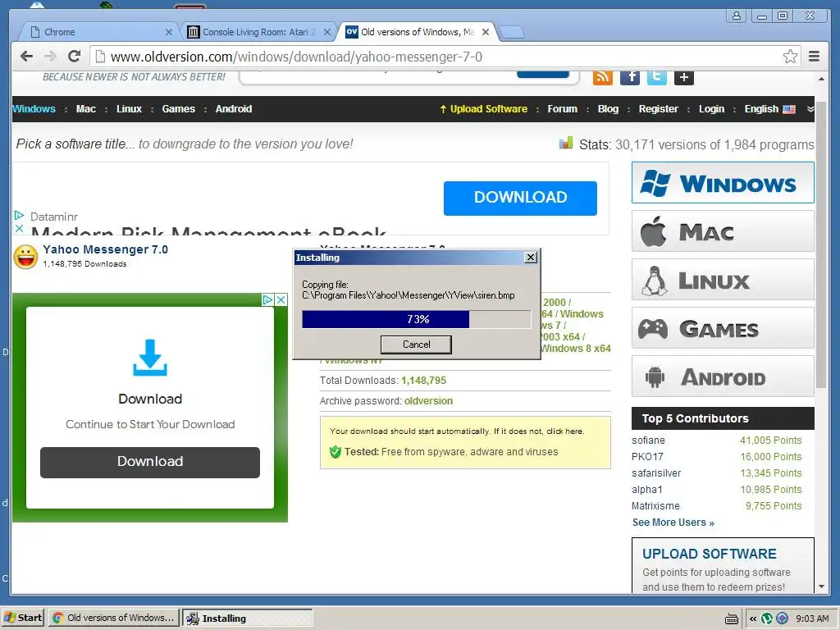840x630 pixels.
Task: Close the Old versions of Windows tab
Action: click(x=486, y=32)
